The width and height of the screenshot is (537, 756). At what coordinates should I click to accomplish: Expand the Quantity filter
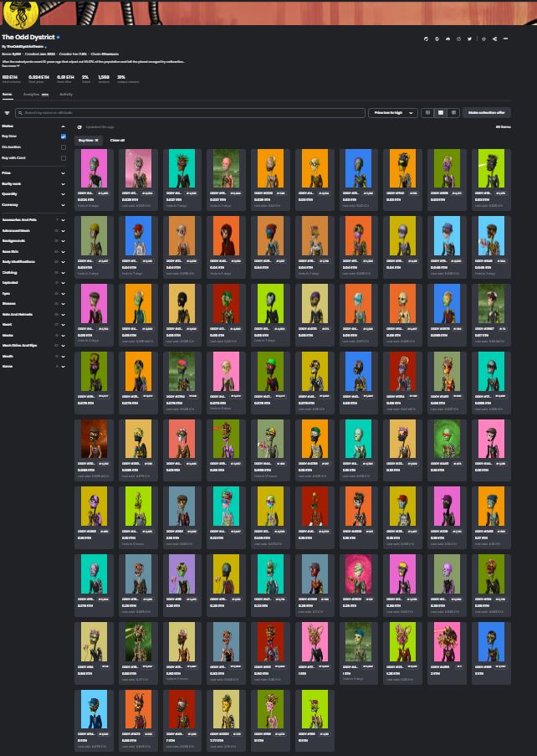[33, 194]
